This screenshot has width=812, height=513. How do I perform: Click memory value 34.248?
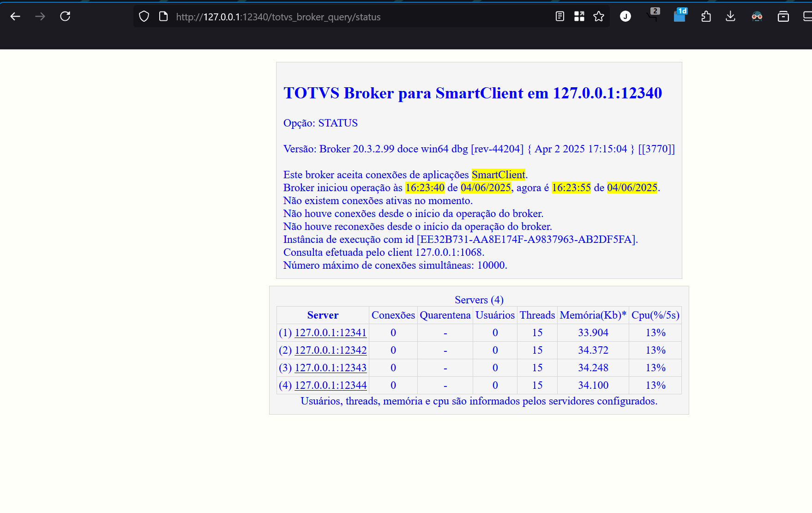coord(593,368)
